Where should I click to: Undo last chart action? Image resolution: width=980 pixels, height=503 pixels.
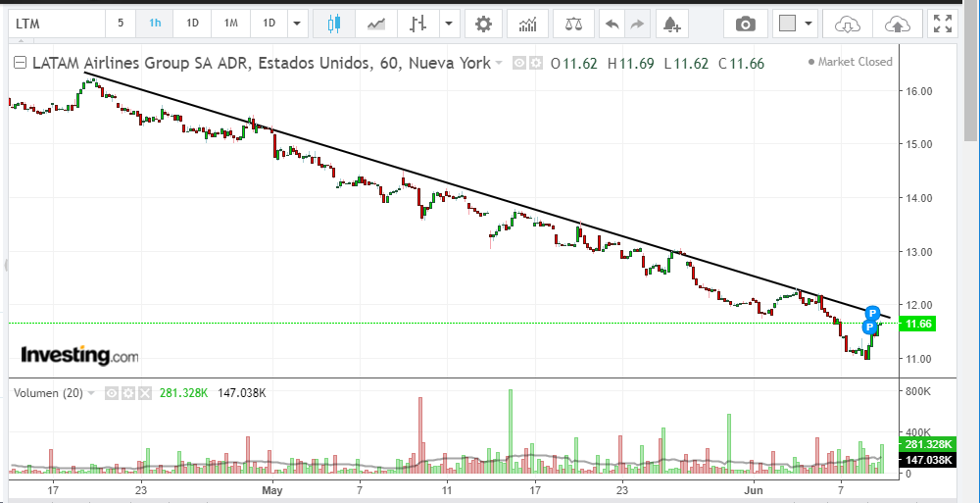click(612, 25)
